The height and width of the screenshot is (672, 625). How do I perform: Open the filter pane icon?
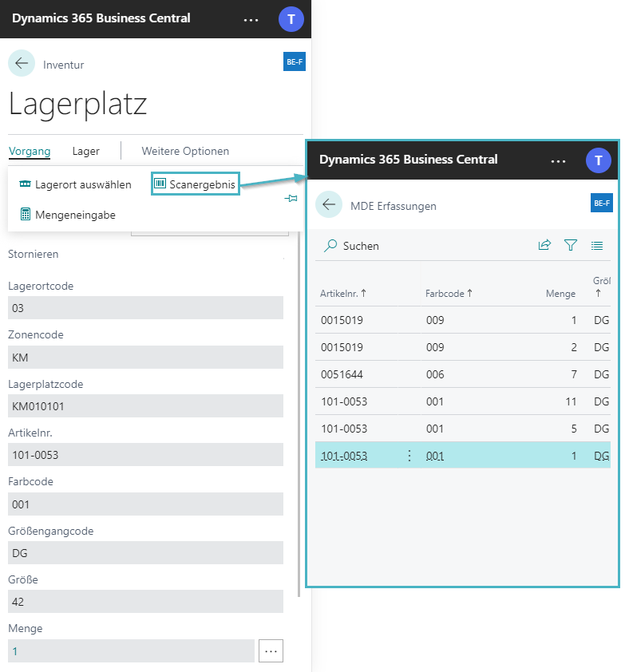[571, 246]
